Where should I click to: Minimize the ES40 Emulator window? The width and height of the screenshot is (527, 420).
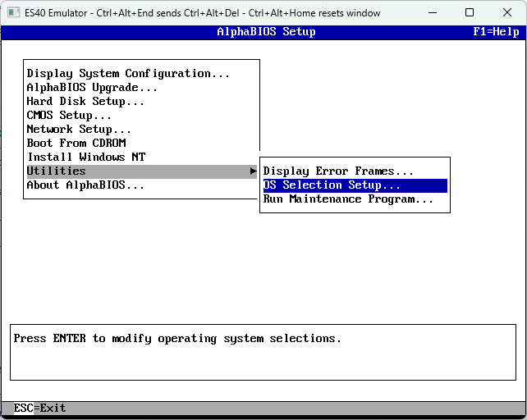(433, 13)
